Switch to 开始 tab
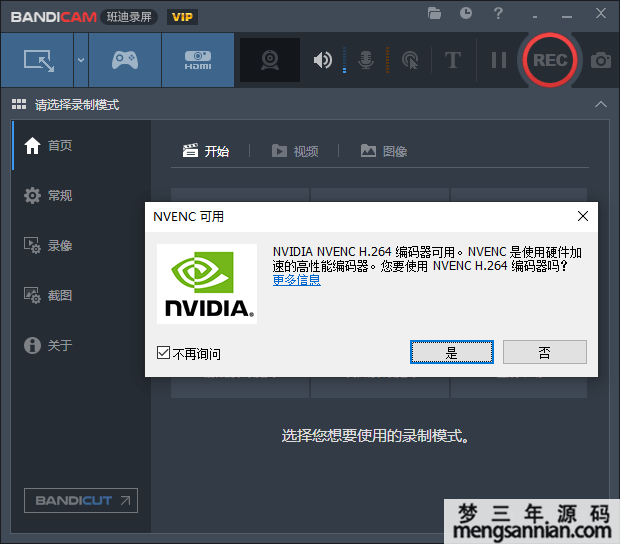620x544 pixels. point(206,151)
